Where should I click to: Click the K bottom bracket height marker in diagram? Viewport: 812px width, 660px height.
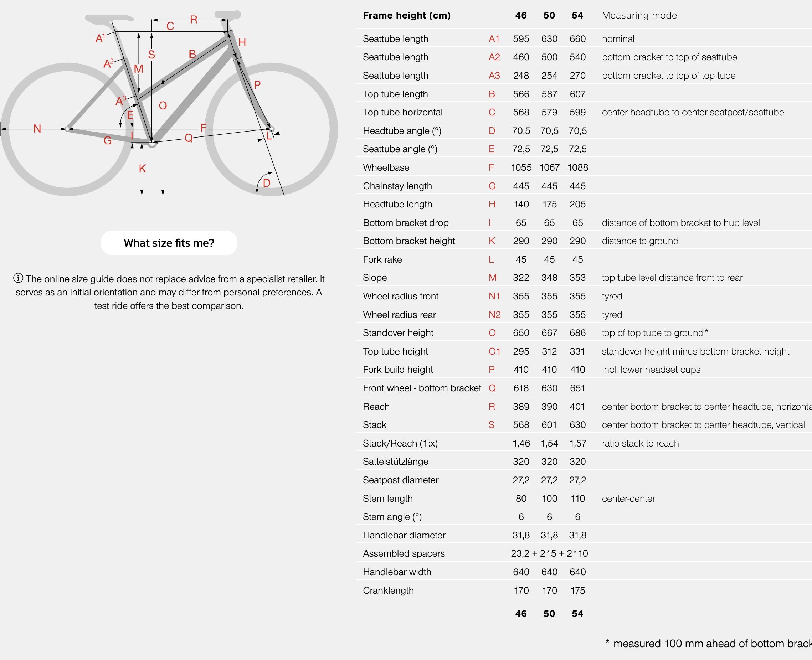pyautogui.click(x=142, y=169)
